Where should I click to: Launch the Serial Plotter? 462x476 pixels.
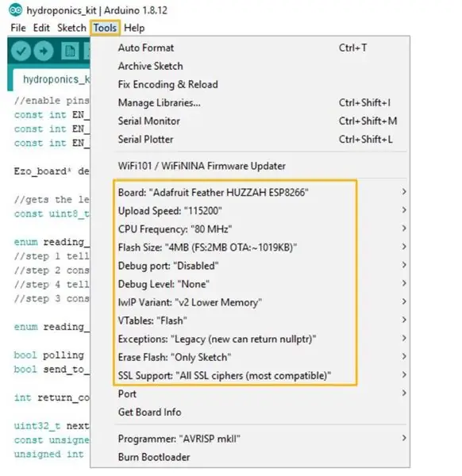tap(250, 139)
